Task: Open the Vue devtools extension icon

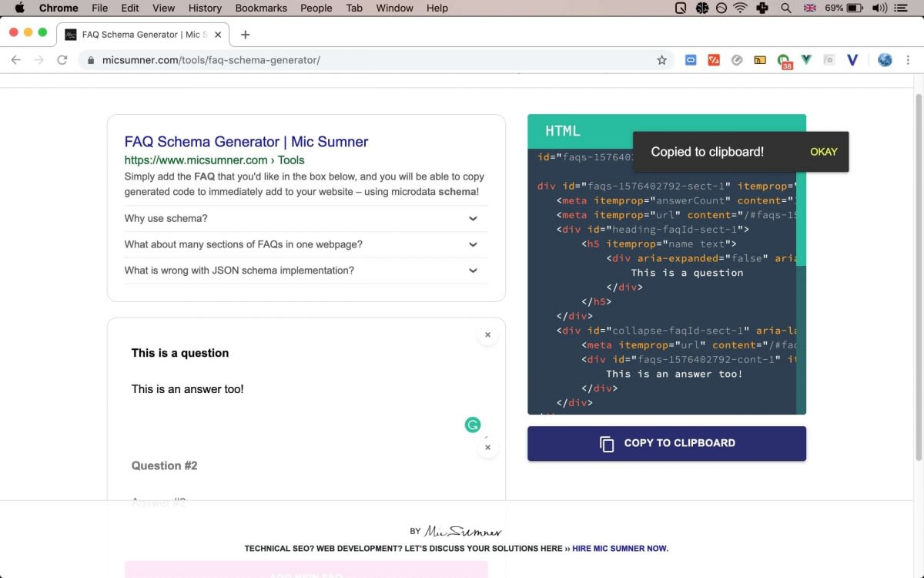Action: (806, 60)
